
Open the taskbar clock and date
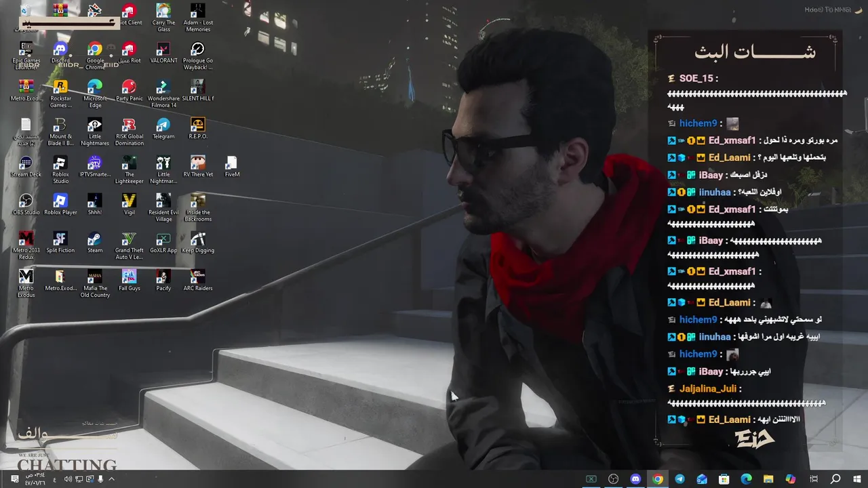tap(34, 479)
